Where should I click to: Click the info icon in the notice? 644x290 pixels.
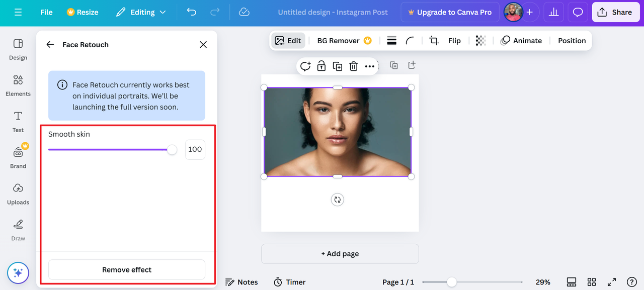click(62, 84)
